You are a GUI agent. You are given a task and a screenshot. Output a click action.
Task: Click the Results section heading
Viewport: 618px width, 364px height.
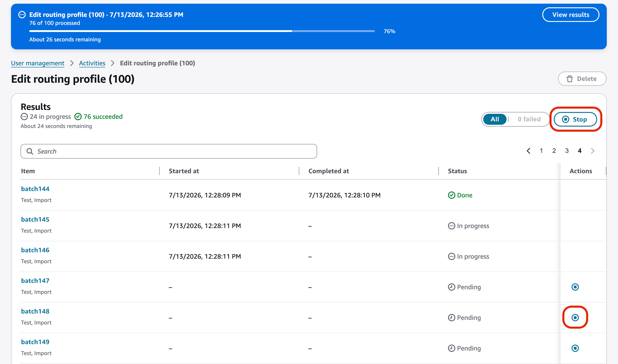point(36,107)
